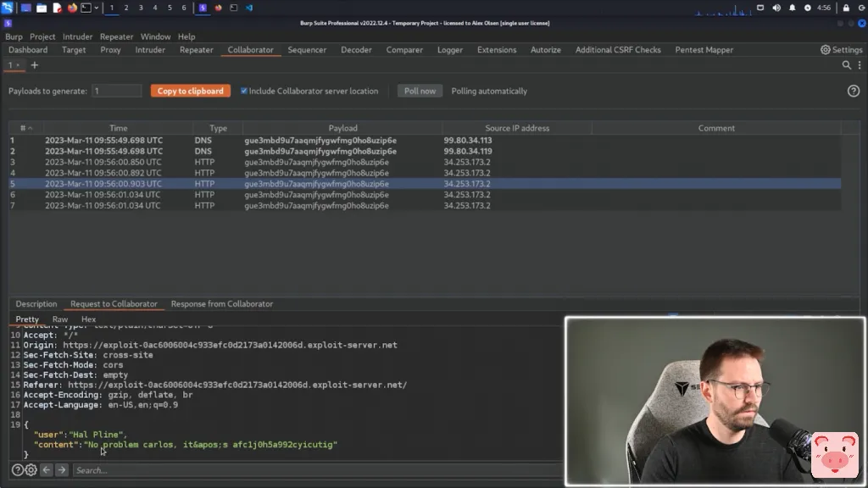Uncheck Include Collaborator server location
The height and width of the screenshot is (488, 868).
(244, 91)
